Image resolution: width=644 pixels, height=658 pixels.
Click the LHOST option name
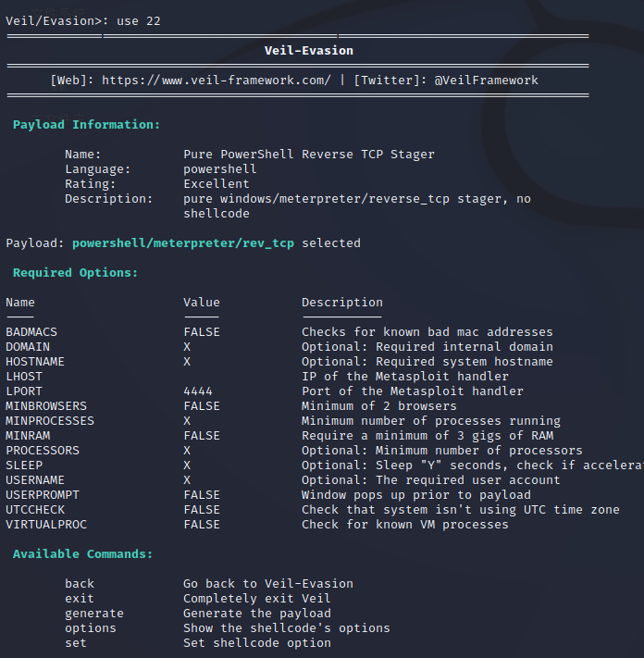[24, 377]
